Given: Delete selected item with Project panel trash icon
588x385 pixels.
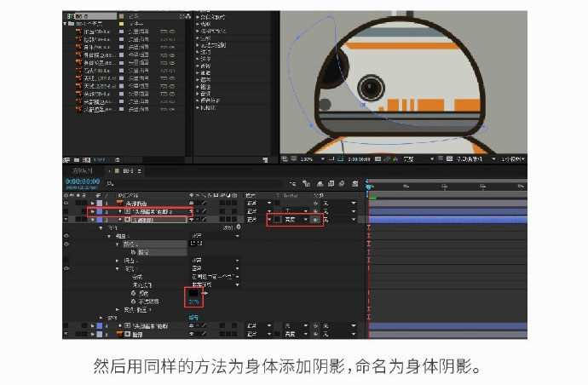Looking at the screenshot, I should point(117,160).
